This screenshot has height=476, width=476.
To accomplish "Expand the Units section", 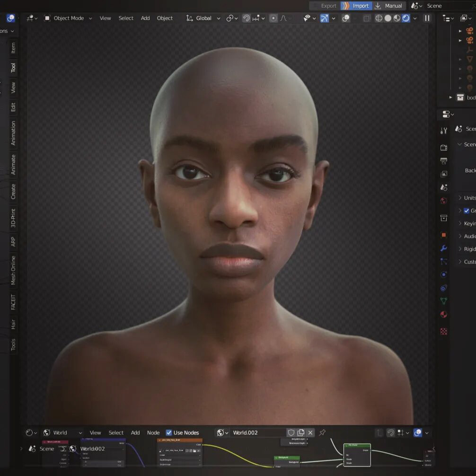I will point(467,198).
